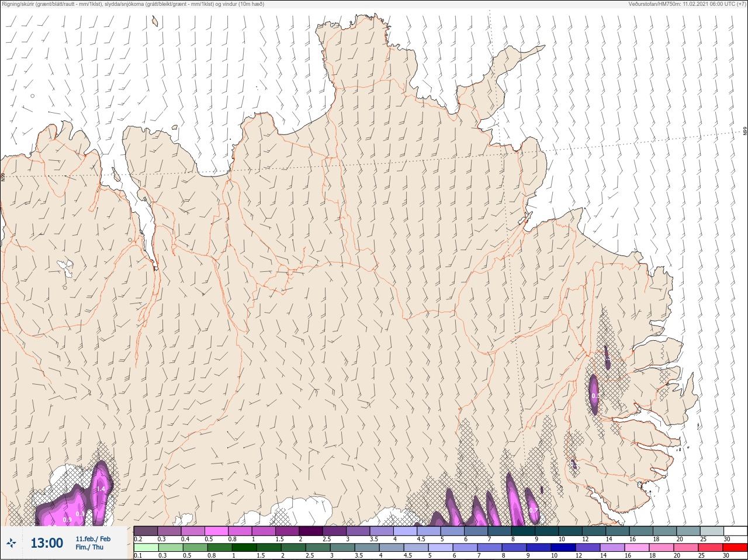The width and height of the screenshot is (748, 560).
Task: Click the upper legend '30' scale label
Action: click(x=727, y=539)
